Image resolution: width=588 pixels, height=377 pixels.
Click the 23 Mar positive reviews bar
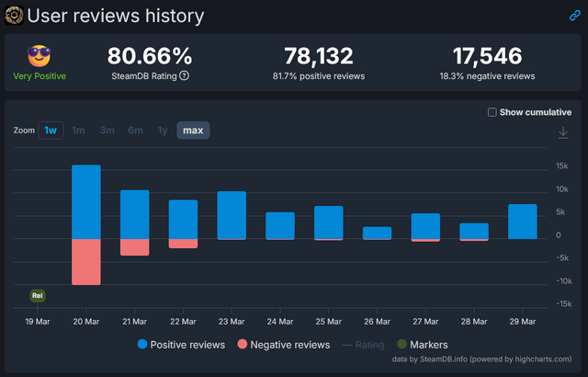(x=232, y=215)
